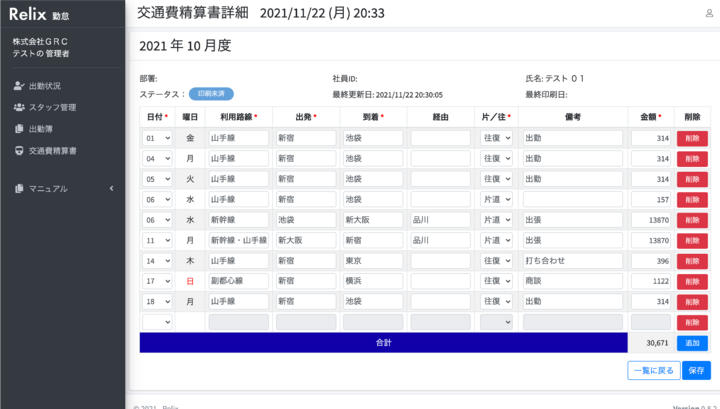Open the 片道 dropdown in the 新幹線・山手線 row

coord(496,241)
